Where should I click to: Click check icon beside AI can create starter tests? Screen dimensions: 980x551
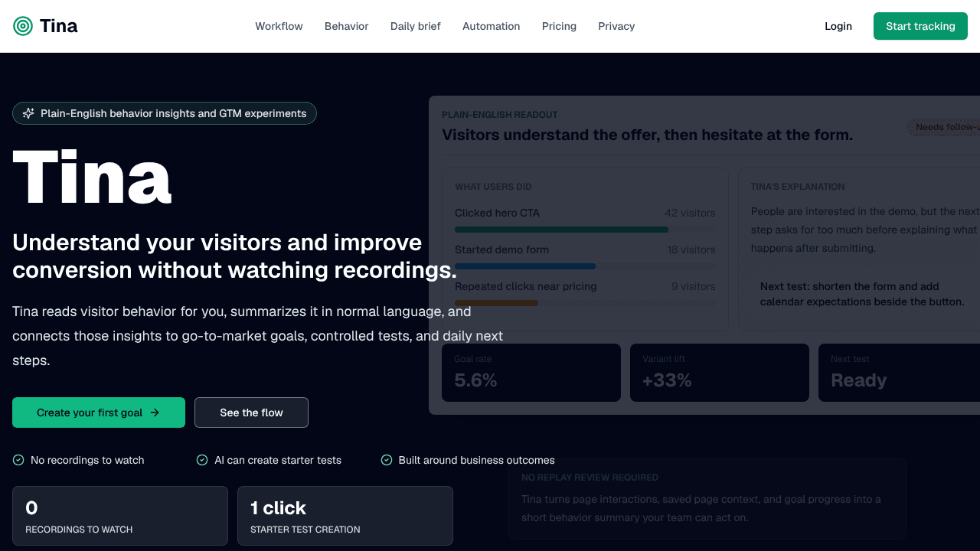pyautogui.click(x=202, y=460)
